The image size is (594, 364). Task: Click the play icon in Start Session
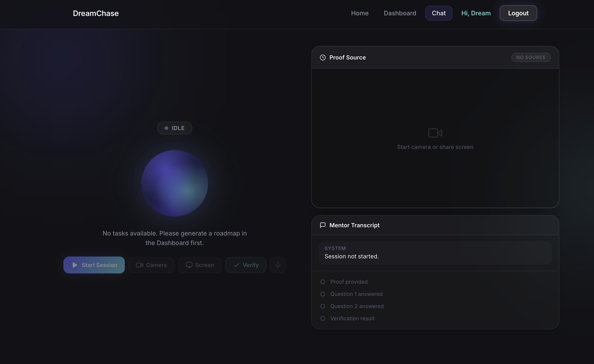tap(75, 265)
